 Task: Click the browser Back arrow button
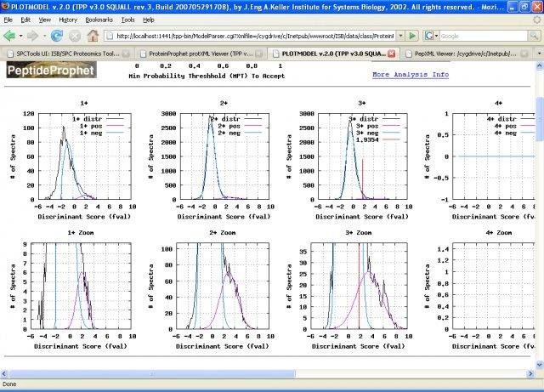(11, 36)
